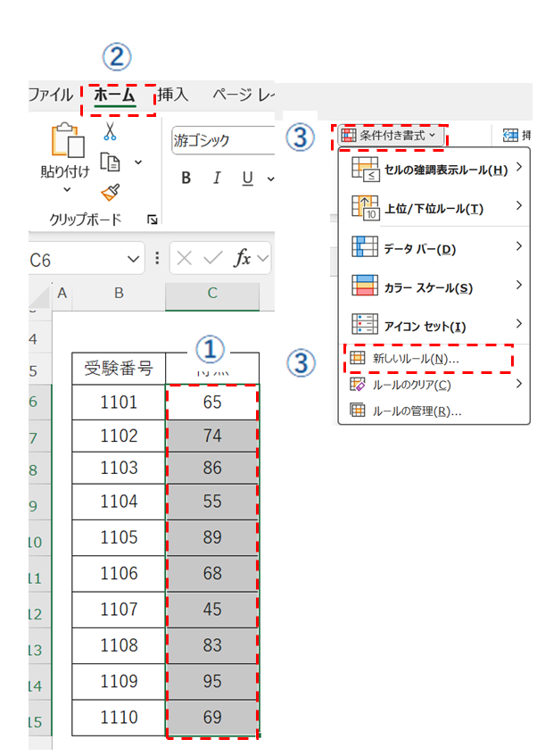Expand the Name Box dropdown arrow
This screenshot has width=545, height=756.
tap(133, 259)
